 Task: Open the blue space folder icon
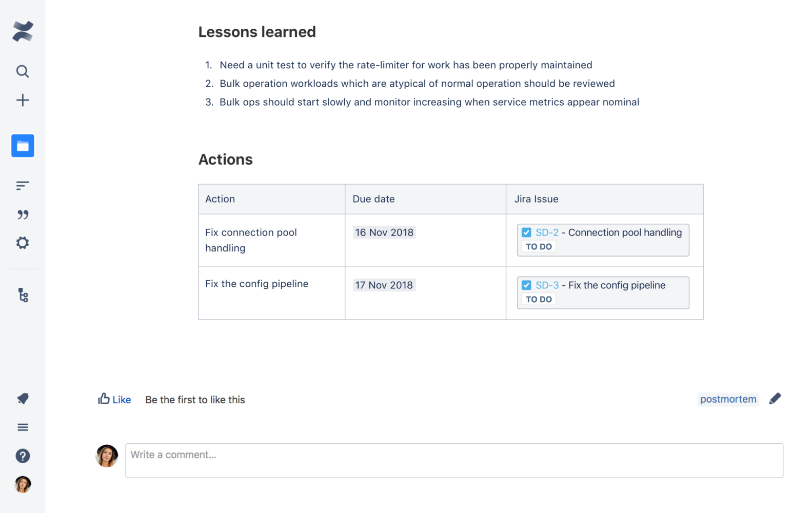(x=23, y=146)
